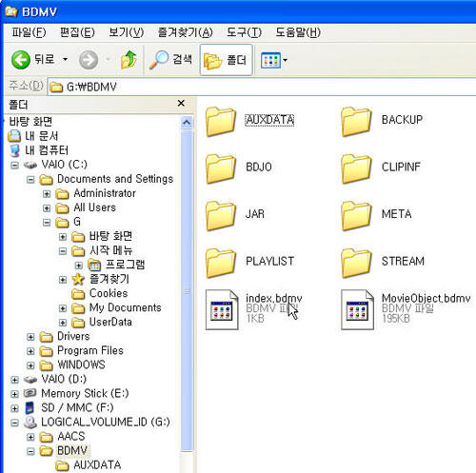
Task: Open the Back history dropdown arrow
Action: pos(65,59)
